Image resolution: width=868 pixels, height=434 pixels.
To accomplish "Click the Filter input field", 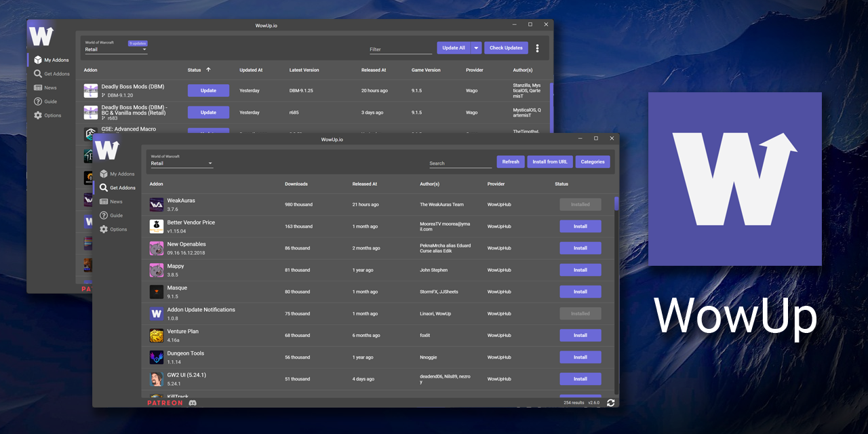I will [x=401, y=50].
